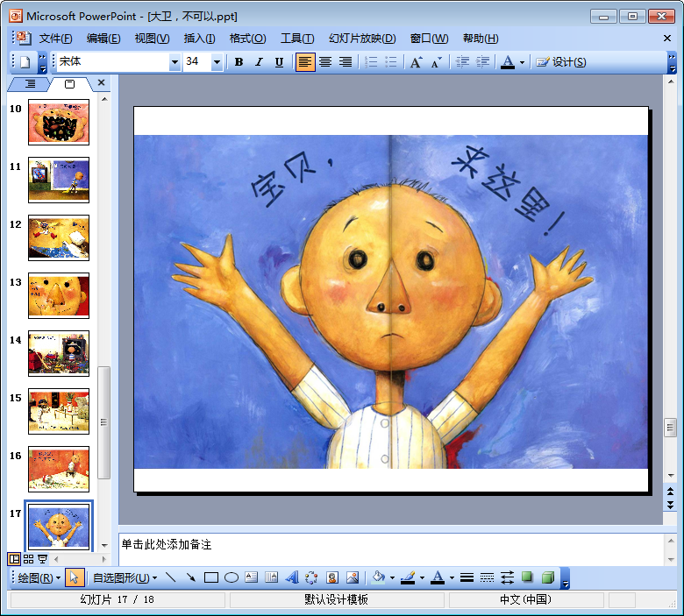Open font color dropdown in formatting toolbar
This screenshot has width=684, height=616.
coord(522,62)
